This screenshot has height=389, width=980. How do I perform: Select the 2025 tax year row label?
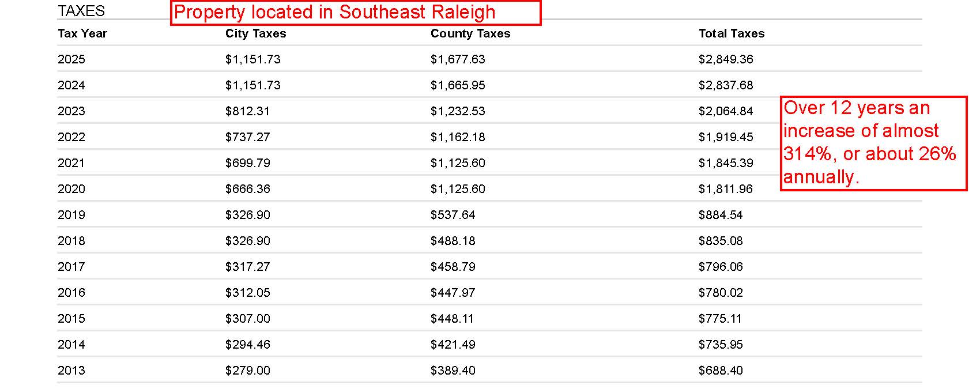click(71, 59)
